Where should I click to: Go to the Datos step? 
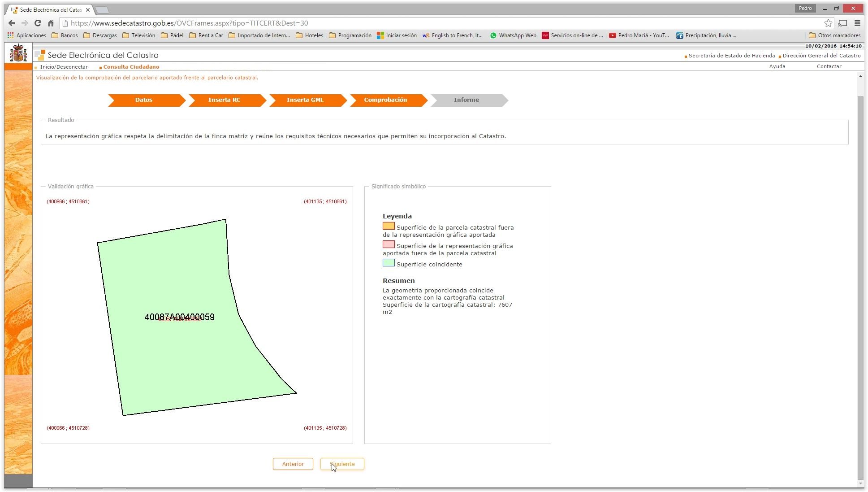146,100
